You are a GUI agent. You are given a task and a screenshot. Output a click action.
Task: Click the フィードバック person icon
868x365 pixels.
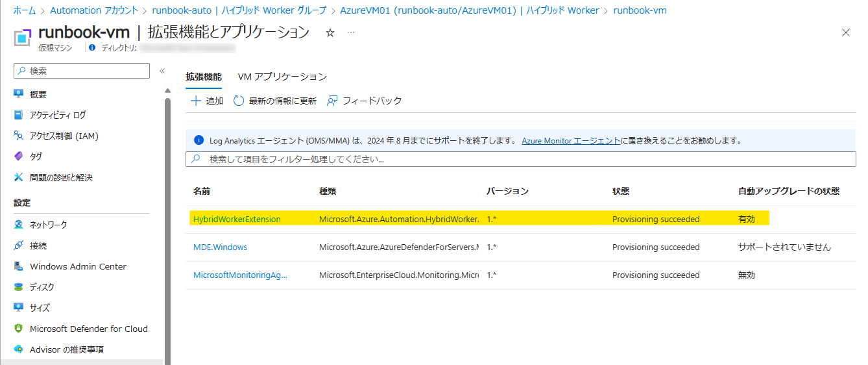332,101
